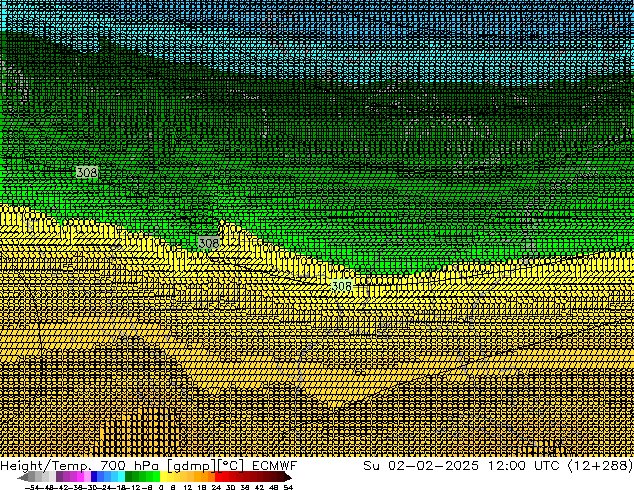Click the dark green legend swatch
Viewport: 634px width, 490px height.
pyautogui.click(x=129, y=477)
